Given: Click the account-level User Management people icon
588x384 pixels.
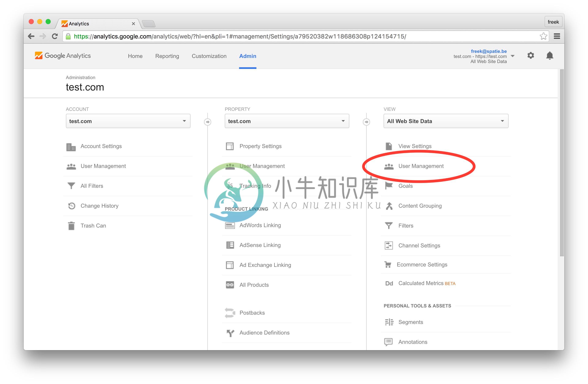Looking at the screenshot, I should coord(71,166).
